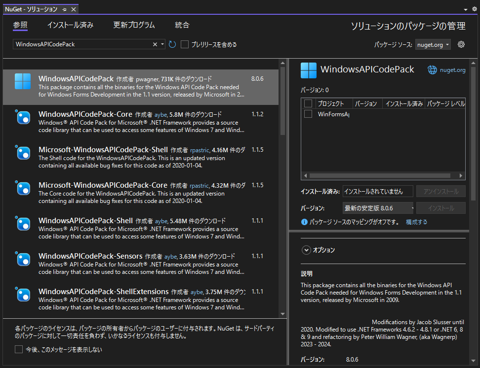This screenshot has height=368, width=480.
Task: Switch to the Installed tab
Action: (x=70, y=25)
